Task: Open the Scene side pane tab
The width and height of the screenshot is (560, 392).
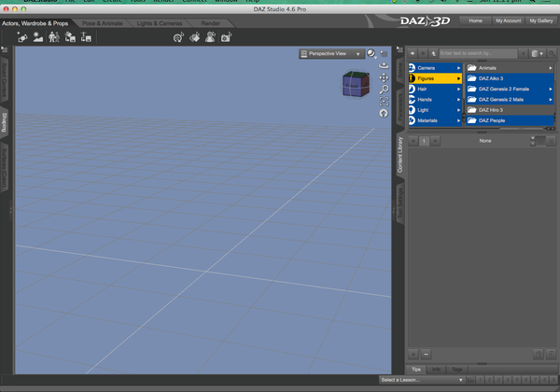Action: click(x=400, y=70)
